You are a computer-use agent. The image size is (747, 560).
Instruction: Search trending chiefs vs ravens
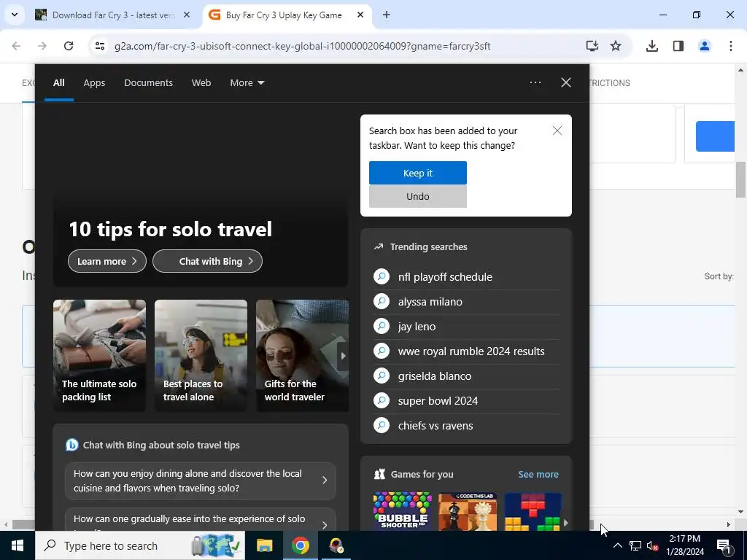coord(466,425)
